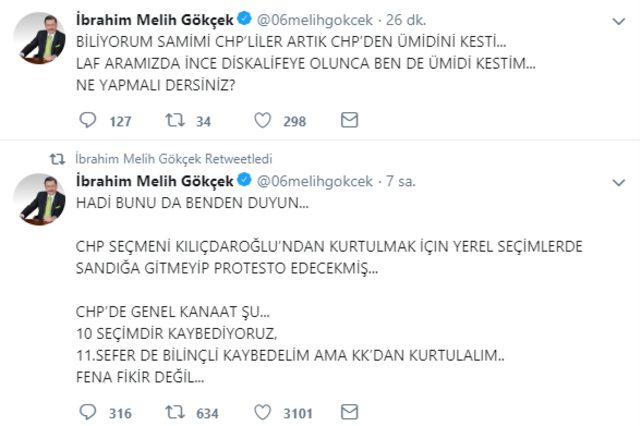Retweet the first tweet with 34 retweets
Image resolution: width=640 pixels, height=426 pixels.
pos(177,120)
